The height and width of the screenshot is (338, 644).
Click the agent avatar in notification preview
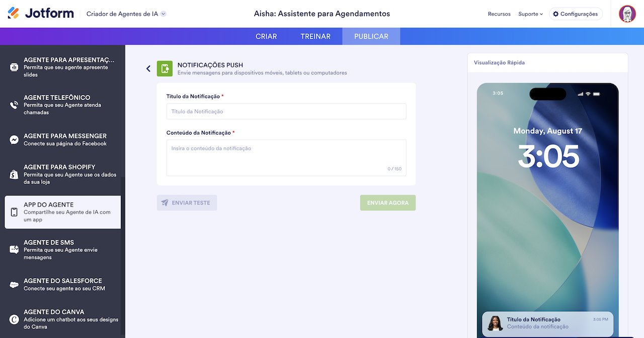[495, 323]
